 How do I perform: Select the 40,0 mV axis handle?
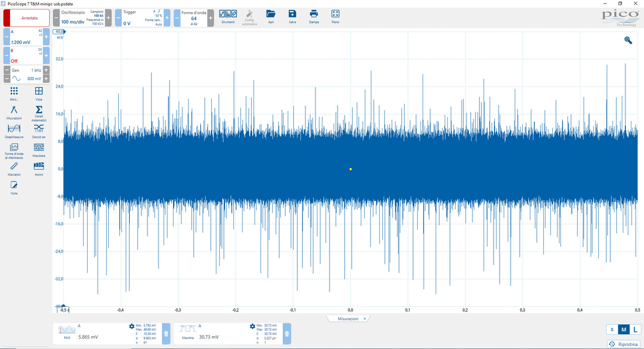pyautogui.click(x=59, y=32)
